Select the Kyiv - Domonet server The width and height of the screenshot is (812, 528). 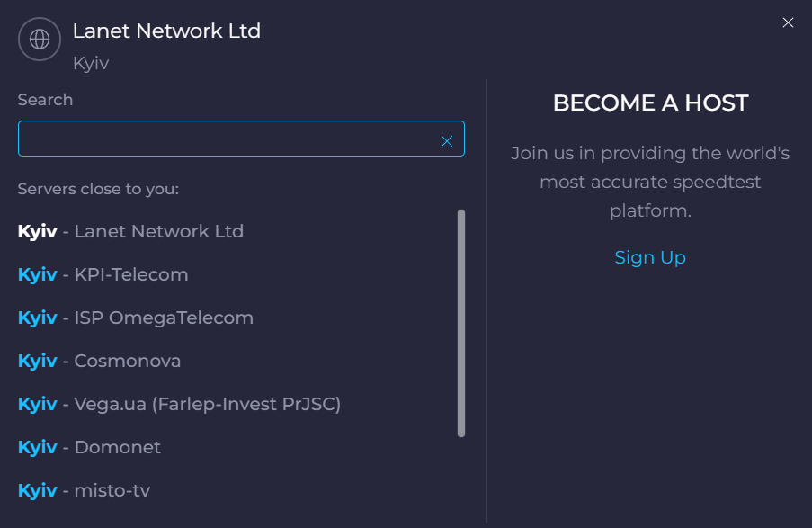[x=89, y=447]
